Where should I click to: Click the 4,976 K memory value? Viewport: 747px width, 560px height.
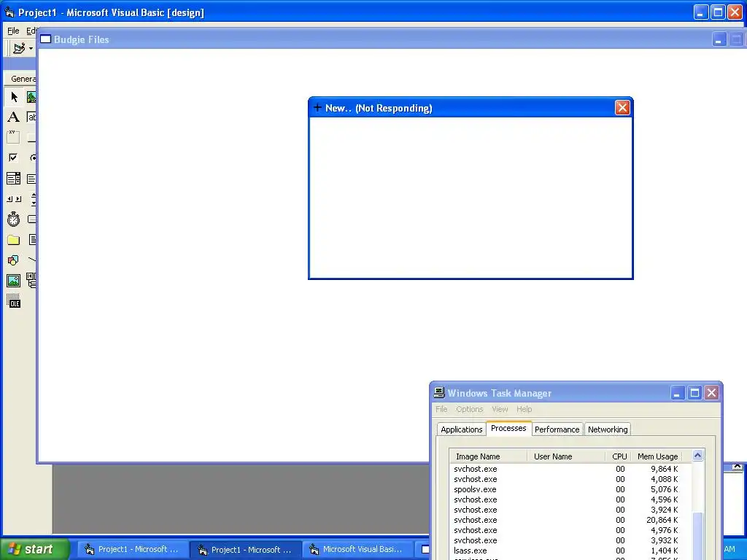(664, 530)
